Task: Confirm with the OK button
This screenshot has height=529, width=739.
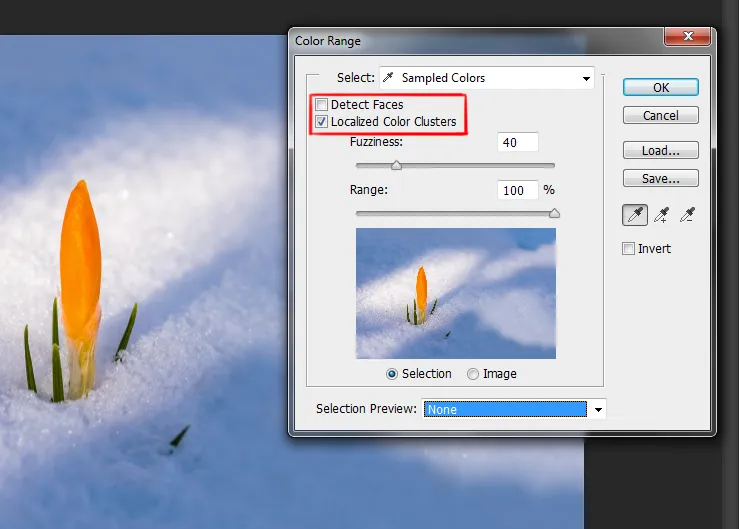Action: pyautogui.click(x=661, y=87)
